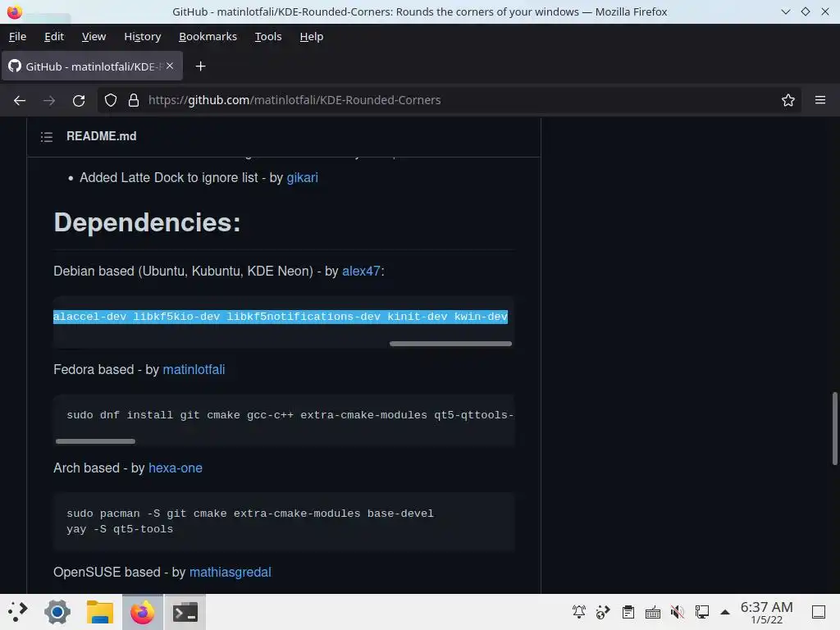This screenshot has height=630, width=840.
Task: Expand hidden system tray icons arrow
Action: [725, 612]
